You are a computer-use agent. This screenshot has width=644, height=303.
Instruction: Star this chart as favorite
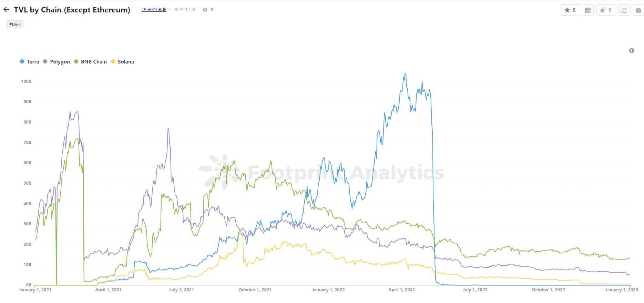click(570, 10)
